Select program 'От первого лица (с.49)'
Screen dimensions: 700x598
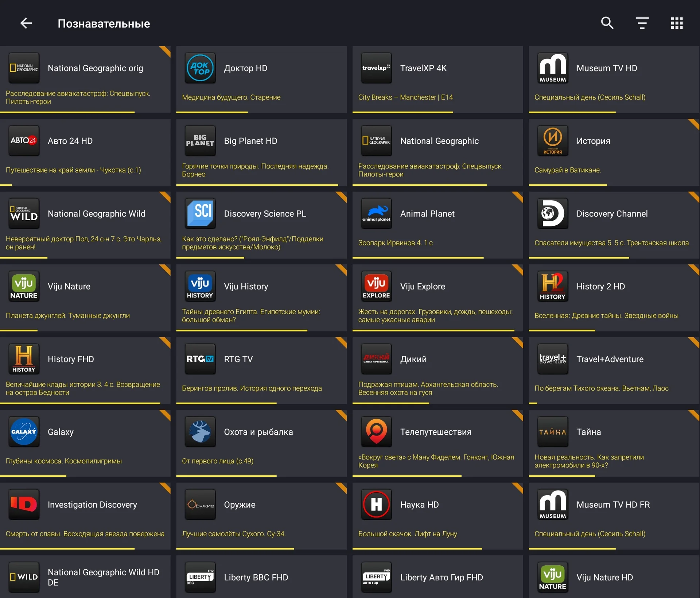pos(218,461)
